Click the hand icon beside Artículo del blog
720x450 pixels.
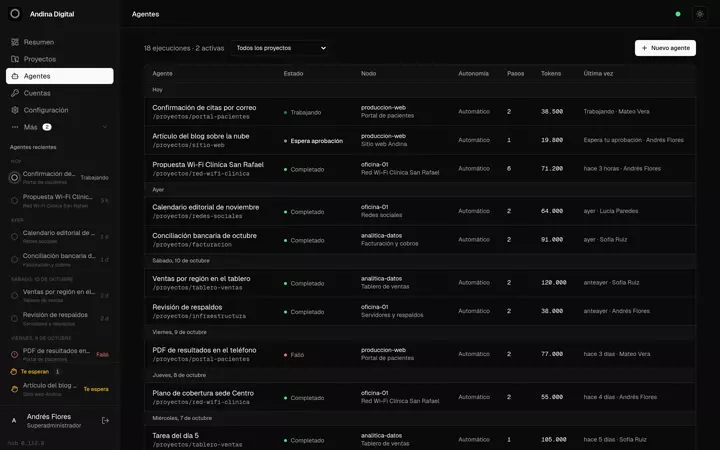(x=14, y=389)
